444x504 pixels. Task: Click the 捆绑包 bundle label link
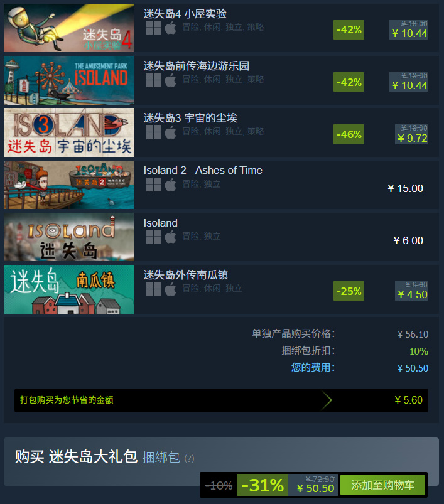[161, 457]
